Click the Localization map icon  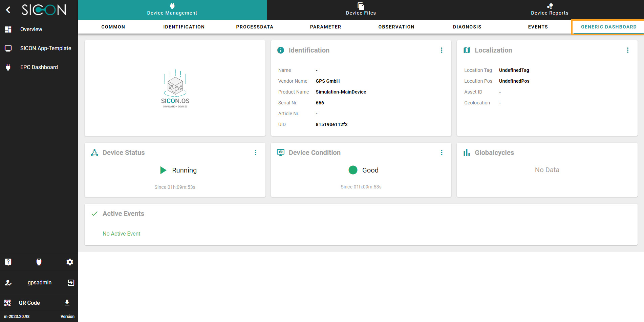click(x=467, y=50)
